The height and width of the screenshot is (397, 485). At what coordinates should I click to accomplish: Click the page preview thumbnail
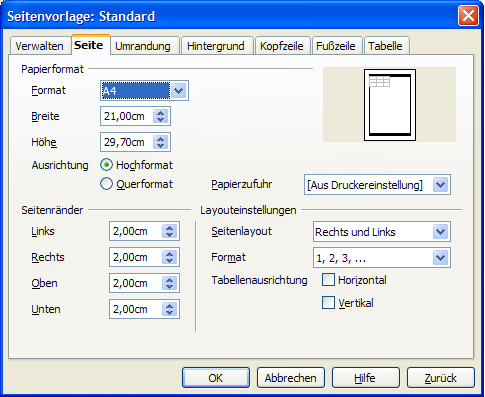[x=390, y=105]
